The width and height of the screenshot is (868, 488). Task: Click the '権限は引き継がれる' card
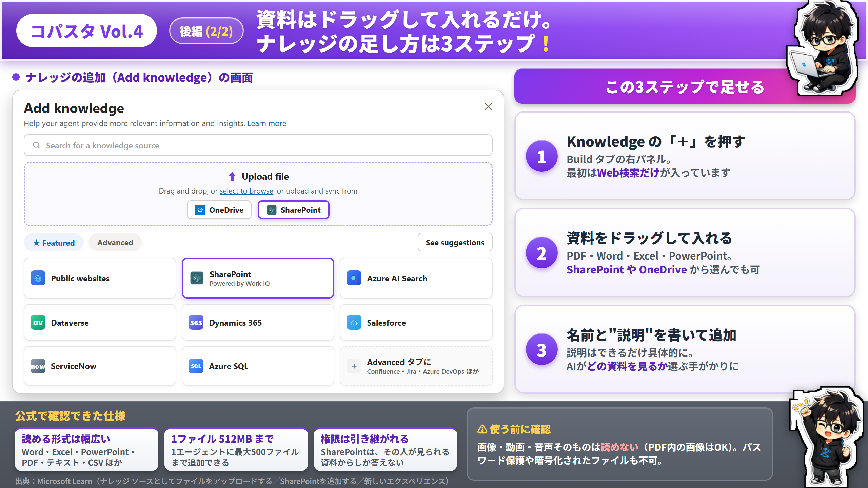point(386,450)
